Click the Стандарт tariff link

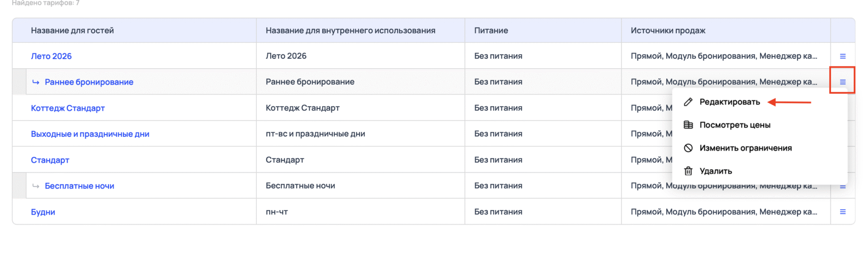coord(50,160)
